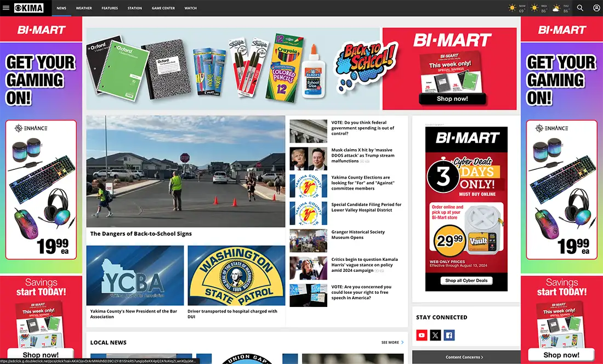This screenshot has width=603, height=364.
Task: Open the WEATHER menu
Action: coord(84,8)
